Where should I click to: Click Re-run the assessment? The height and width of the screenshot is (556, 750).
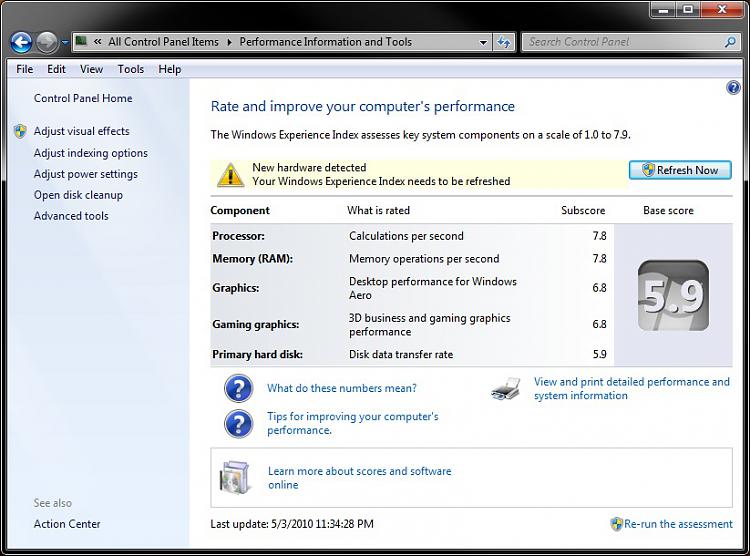pyautogui.click(x=678, y=524)
